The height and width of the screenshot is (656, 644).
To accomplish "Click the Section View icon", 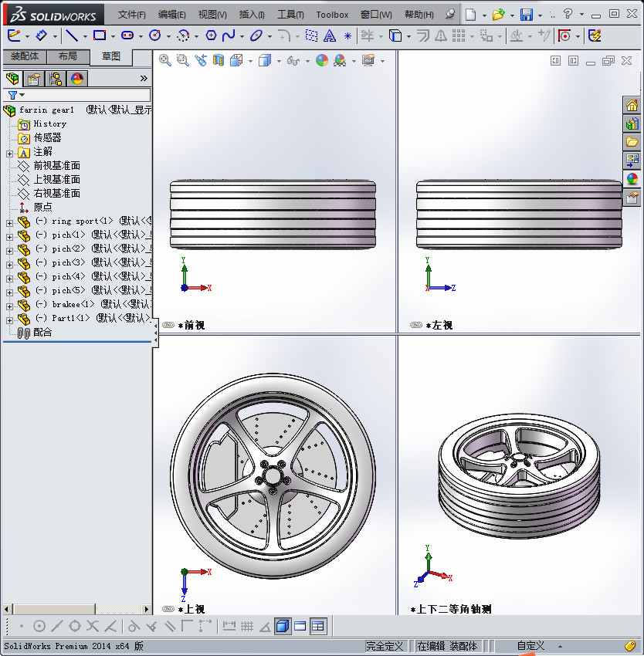I will [218, 60].
